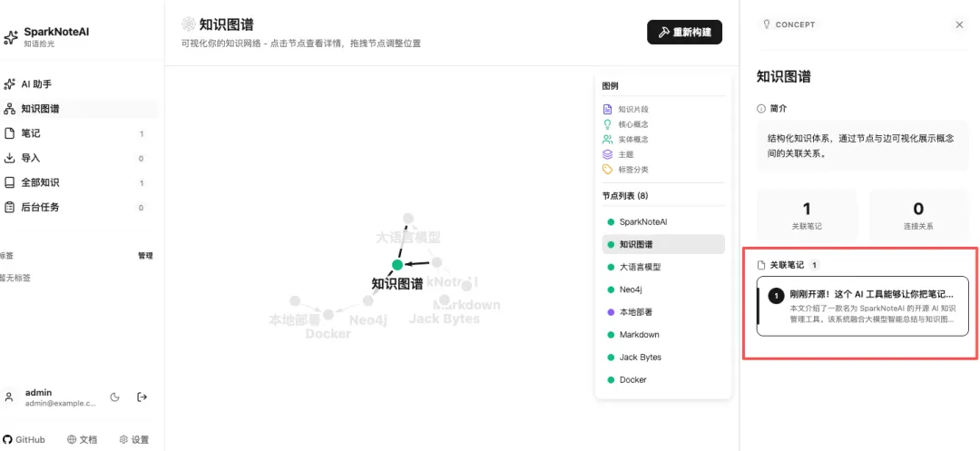Select 知识图谱 in the node list
This screenshot has width=980, height=451.
(663, 244)
